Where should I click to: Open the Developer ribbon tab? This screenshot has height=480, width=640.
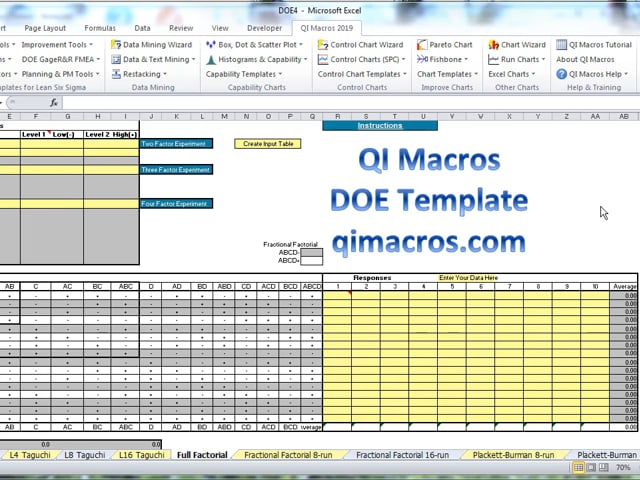[264, 28]
